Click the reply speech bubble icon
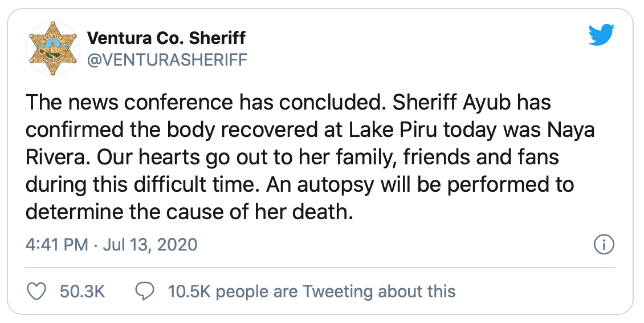This screenshot has height=323, width=644. [x=143, y=292]
